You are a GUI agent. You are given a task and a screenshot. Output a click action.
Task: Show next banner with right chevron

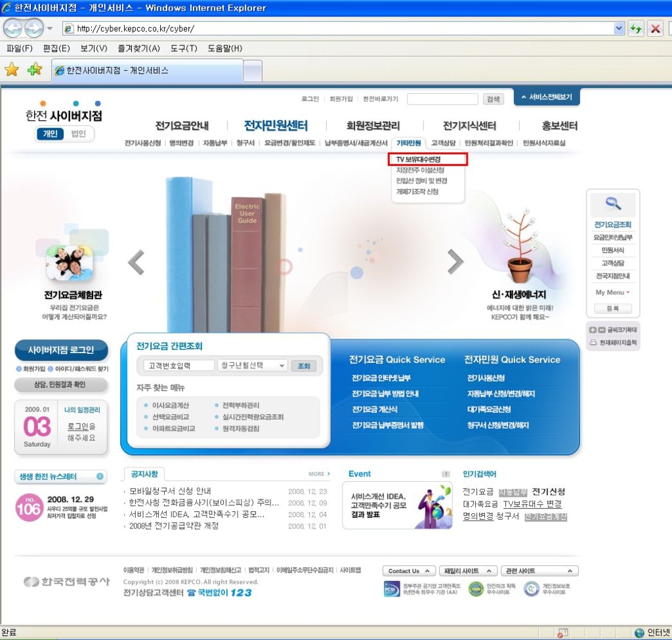[455, 261]
